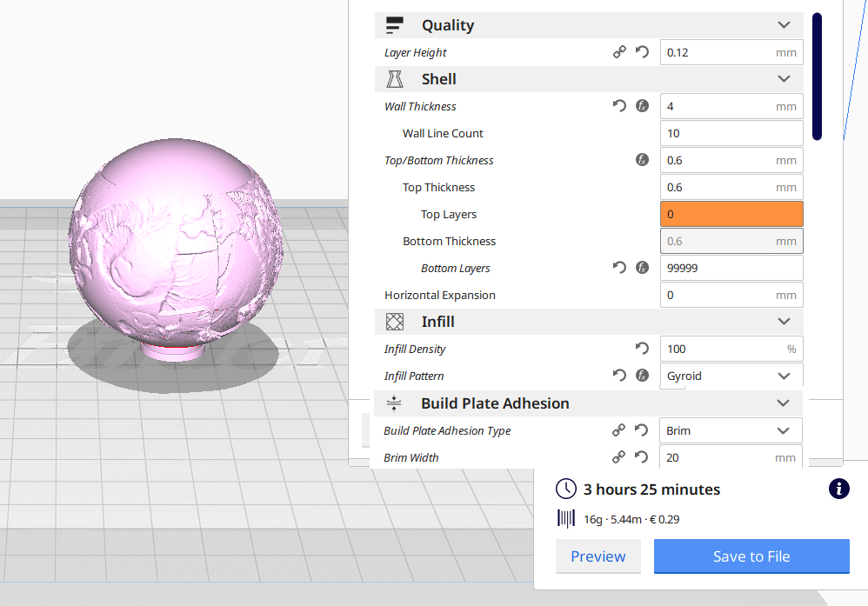Click the fx icon next to Top/Bottom Thickness

642,160
